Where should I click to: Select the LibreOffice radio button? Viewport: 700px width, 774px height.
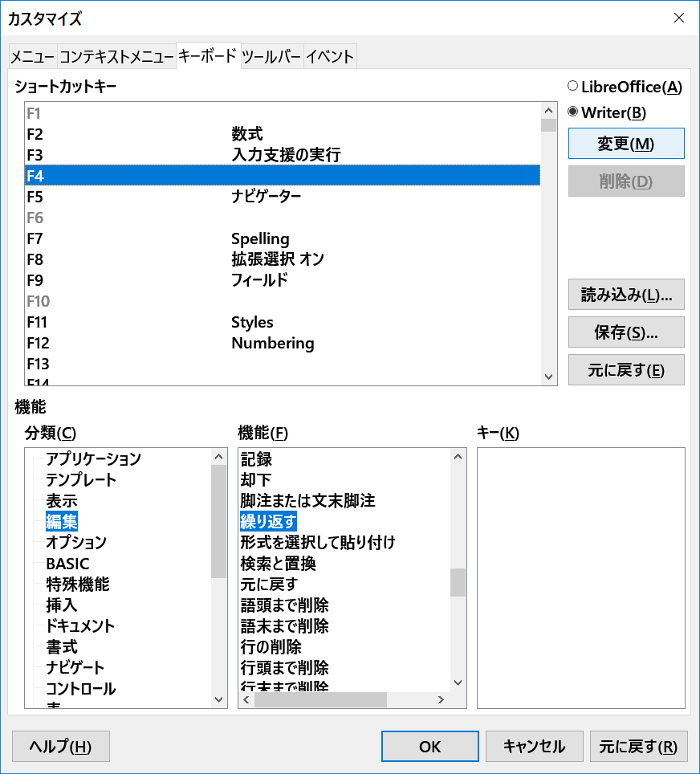573,87
